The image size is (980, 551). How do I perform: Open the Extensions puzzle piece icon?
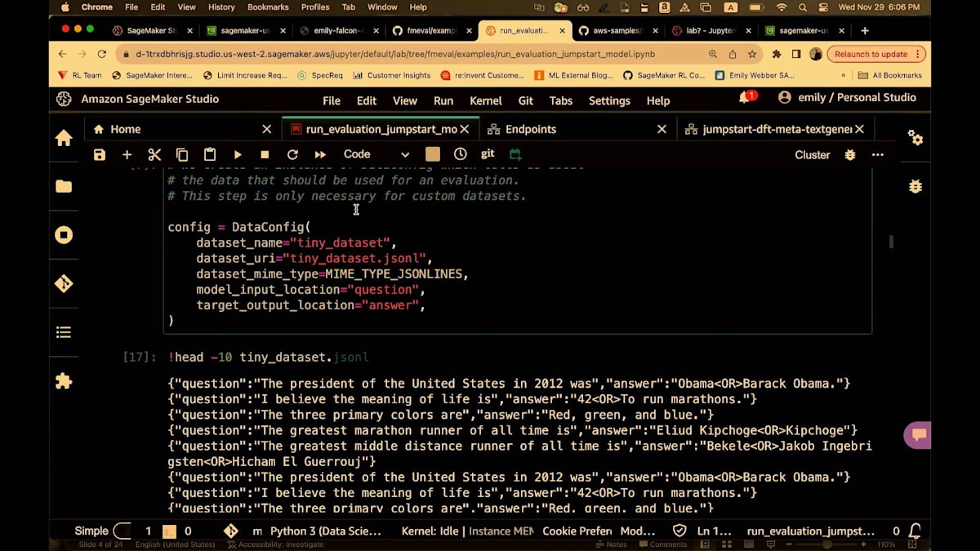[x=64, y=381]
